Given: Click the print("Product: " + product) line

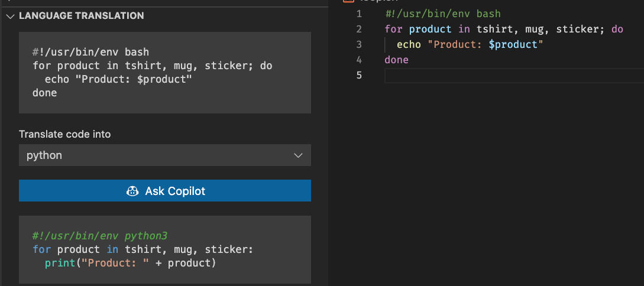Looking at the screenshot, I should pyautogui.click(x=130, y=263).
